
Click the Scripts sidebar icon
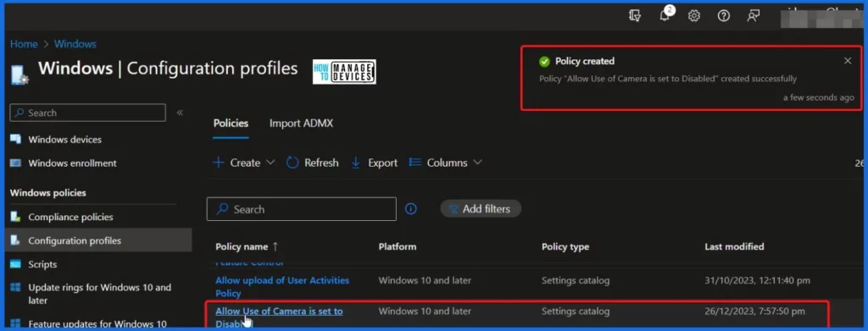pos(15,264)
